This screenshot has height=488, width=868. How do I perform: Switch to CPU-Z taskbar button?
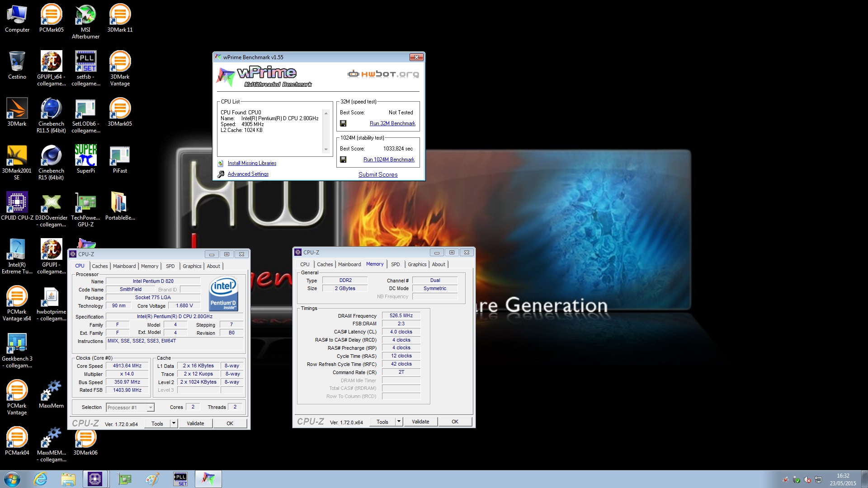[x=95, y=479]
